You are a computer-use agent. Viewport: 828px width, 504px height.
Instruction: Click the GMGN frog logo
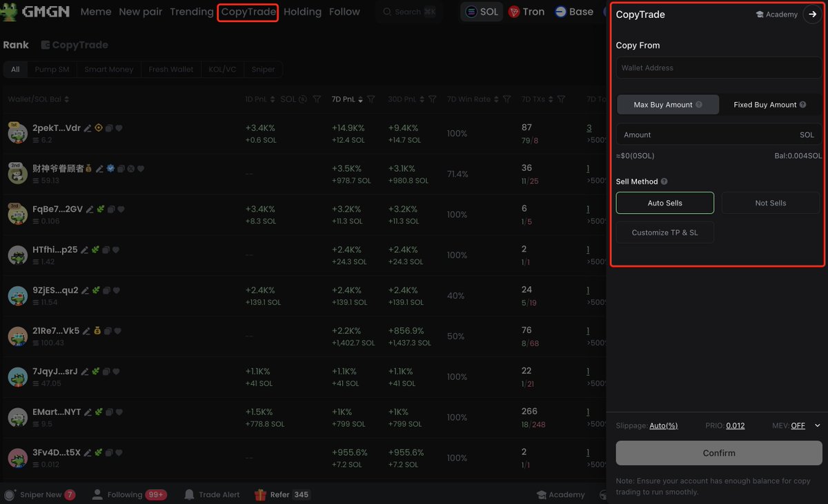(10, 12)
